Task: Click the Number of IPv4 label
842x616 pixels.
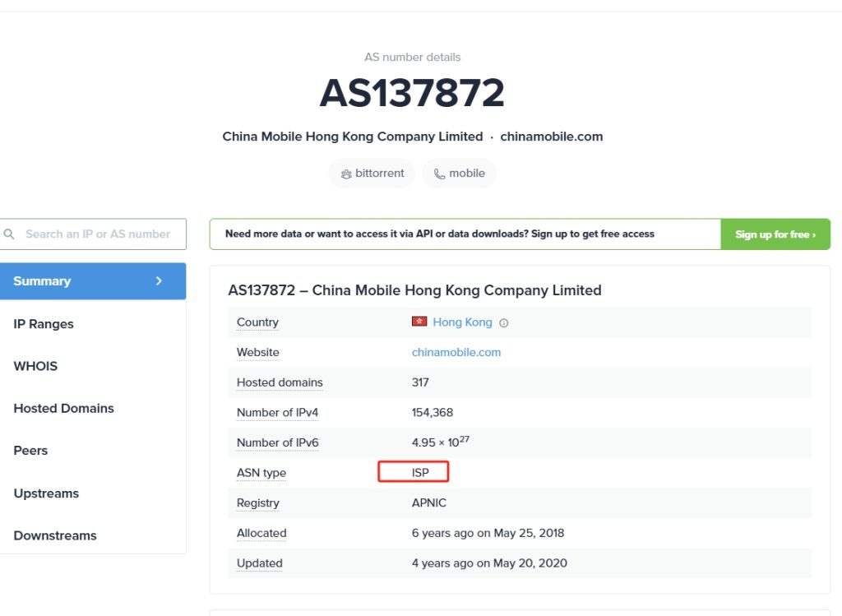Action: (x=278, y=413)
